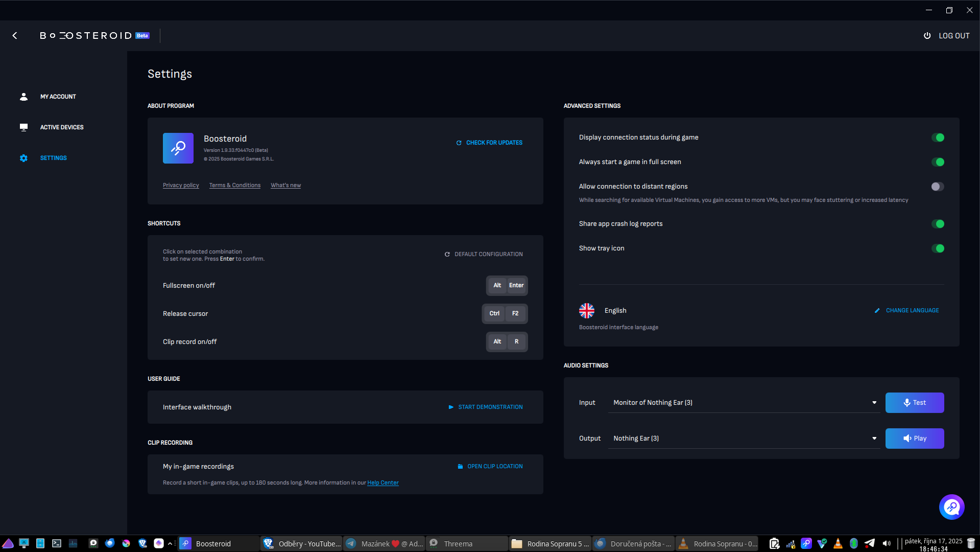
Task: Click the back arrow icon in header
Action: 15,36
